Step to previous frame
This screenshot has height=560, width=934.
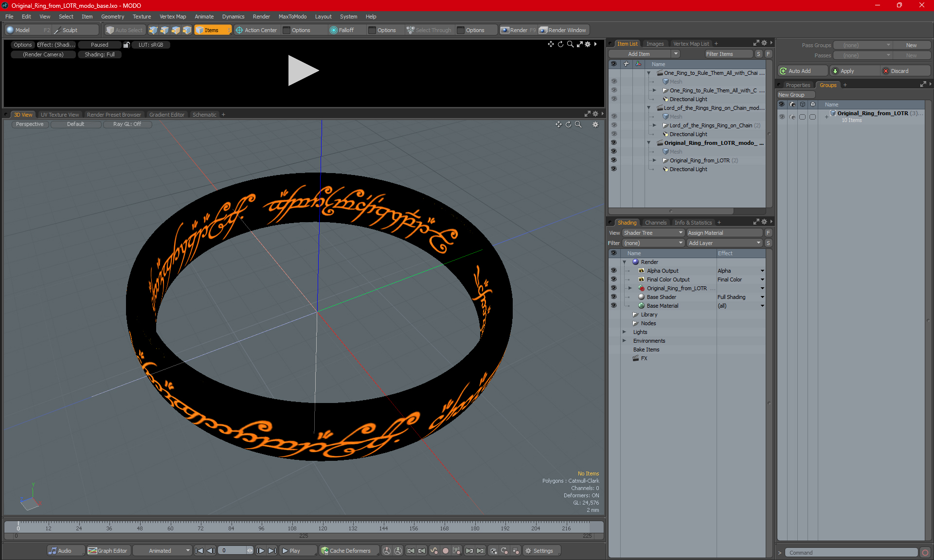pos(211,551)
